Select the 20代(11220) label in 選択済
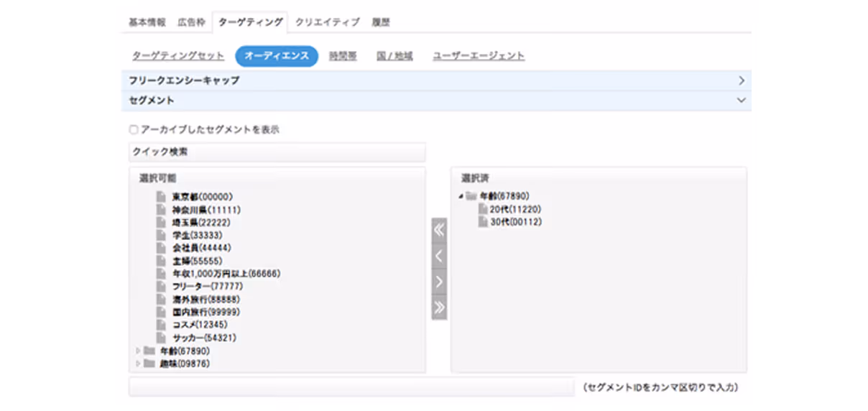This screenshot has width=868, height=411. click(516, 209)
